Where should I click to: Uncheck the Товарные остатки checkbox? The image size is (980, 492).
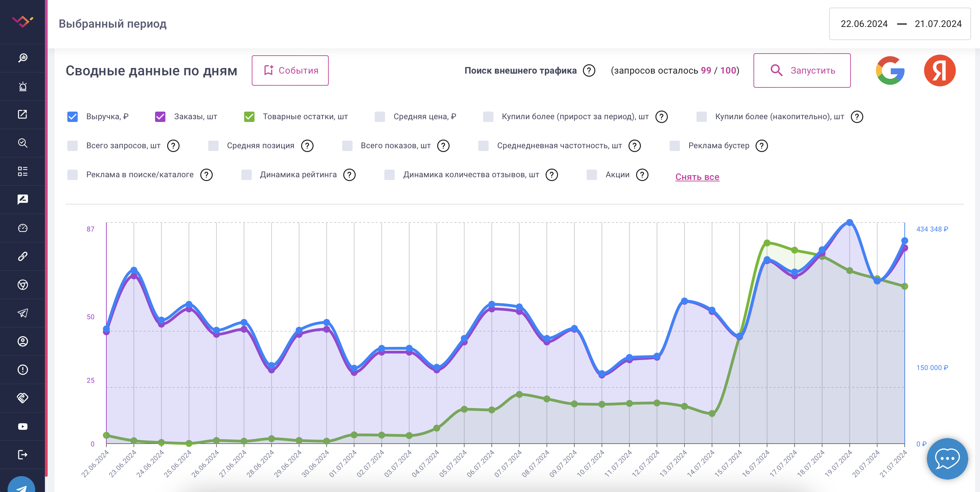click(x=249, y=117)
